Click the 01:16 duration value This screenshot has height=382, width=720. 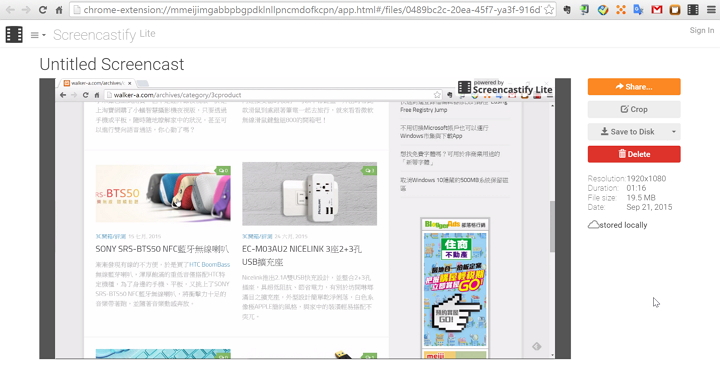[x=636, y=188]
